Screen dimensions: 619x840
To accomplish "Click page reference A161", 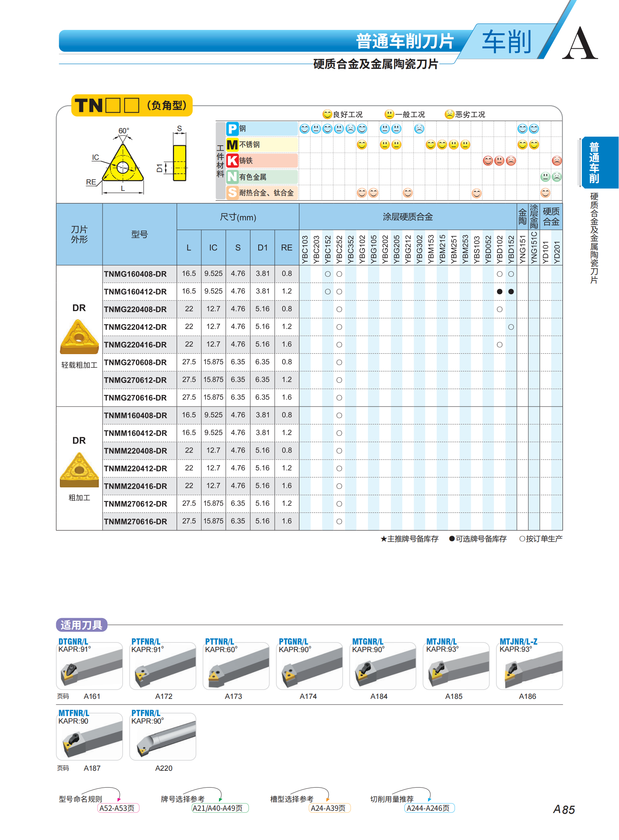I will click(x=92, y=696).
